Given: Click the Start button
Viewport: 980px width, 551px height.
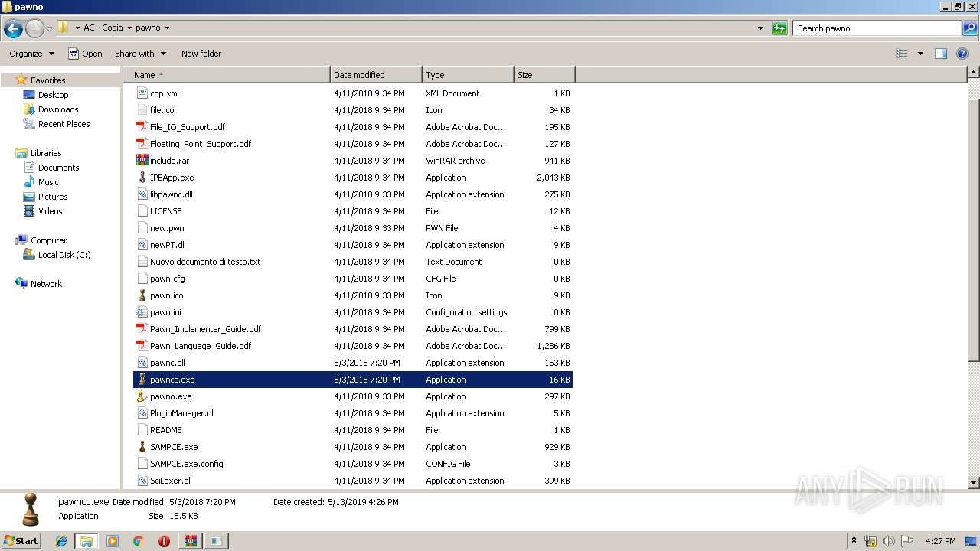Looking at the screenshot, I should [21, 541].
